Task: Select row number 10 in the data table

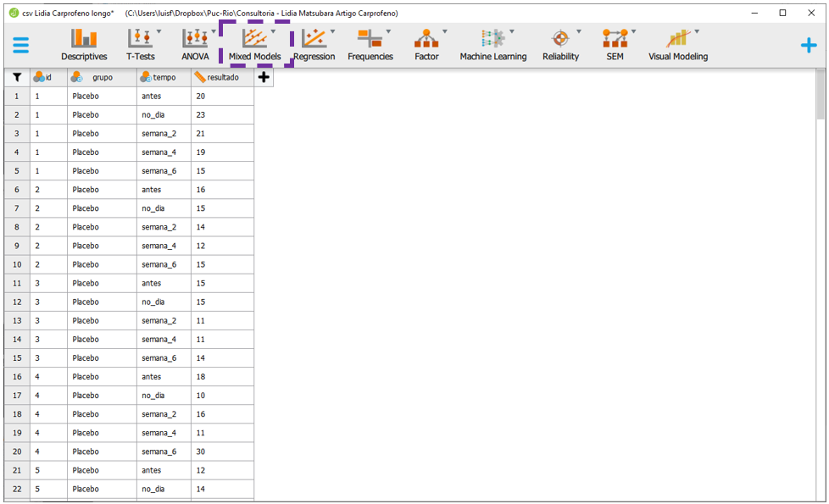Action: tap(17, 264)
